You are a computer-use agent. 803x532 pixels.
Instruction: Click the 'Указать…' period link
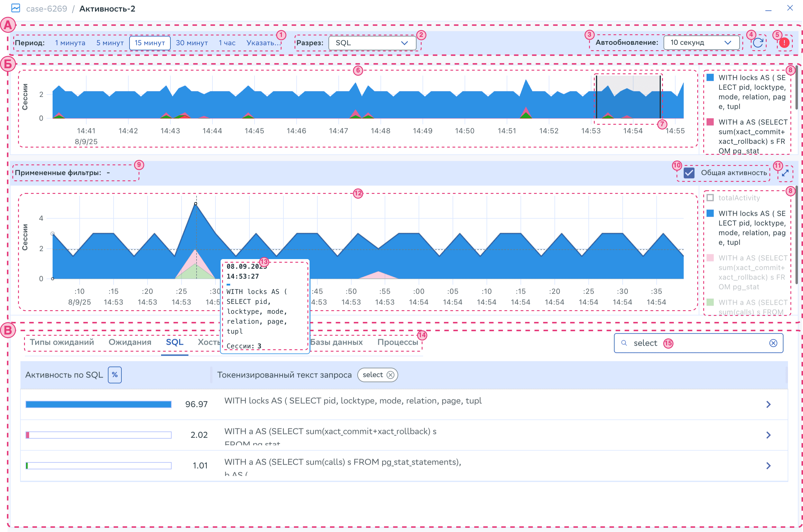[x=263, y=43]
